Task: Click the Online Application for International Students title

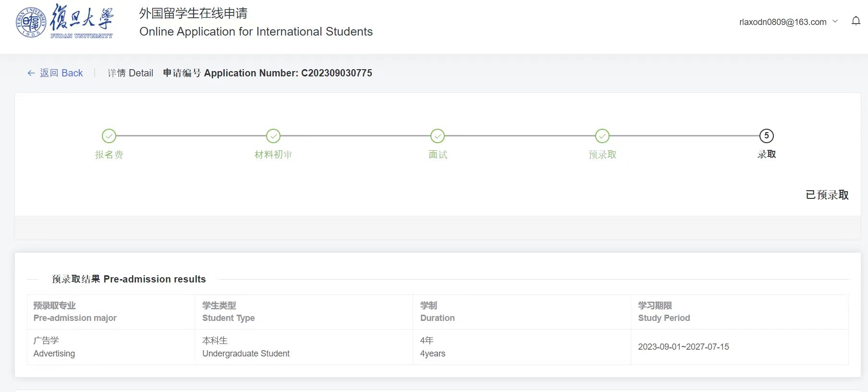Action: pos(256,32)
